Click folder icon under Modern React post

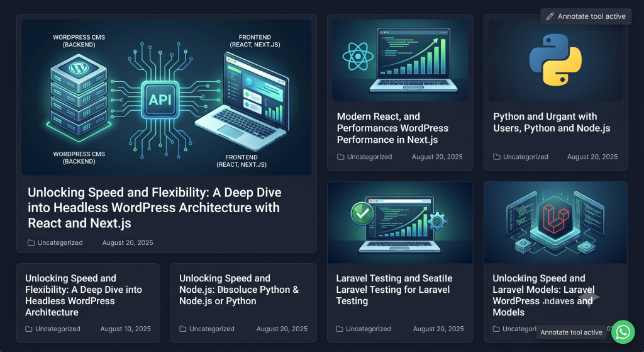click(x=340, y=157)
